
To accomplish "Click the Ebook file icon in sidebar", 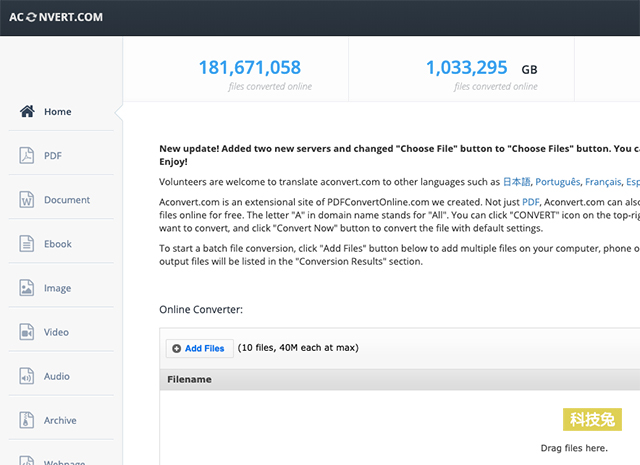I will pos(27,243).
